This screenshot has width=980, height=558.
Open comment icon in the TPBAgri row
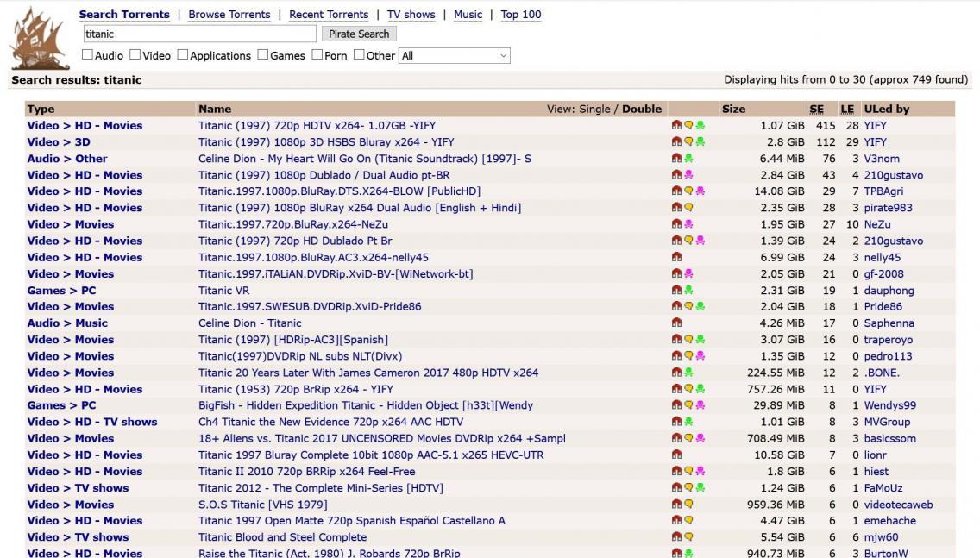(x=688, y=191)
